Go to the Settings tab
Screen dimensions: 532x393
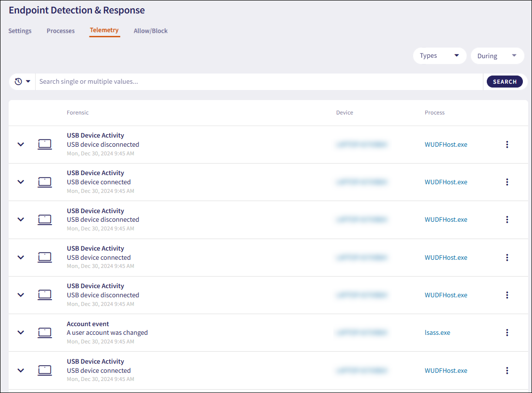pos(20,31)
